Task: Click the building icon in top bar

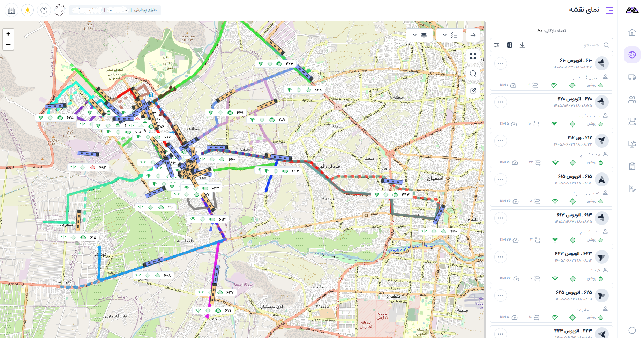Action: coord(12,10)
